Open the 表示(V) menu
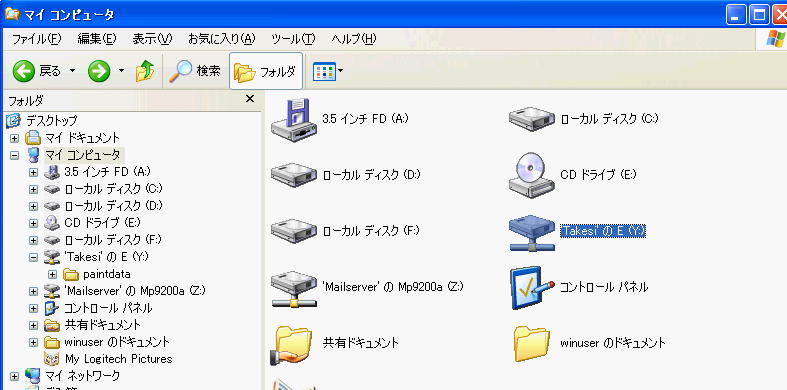Viewport: 787px width, 390px height. 152,39
